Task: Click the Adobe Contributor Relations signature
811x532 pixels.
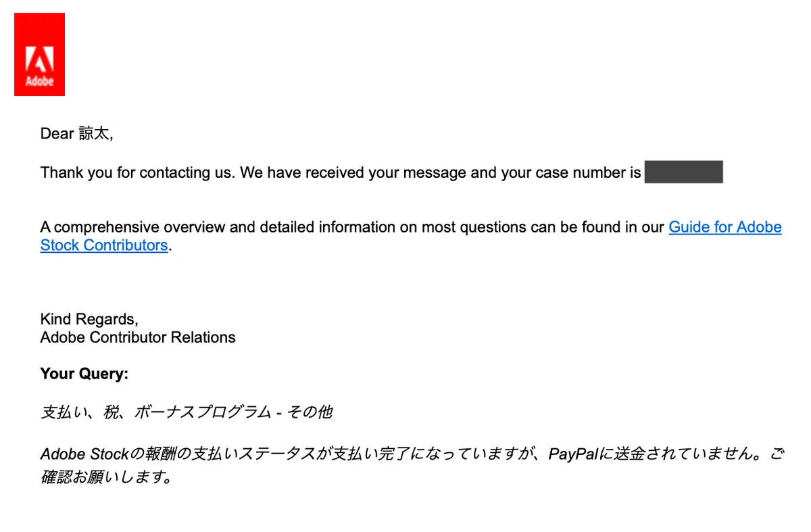Action: point(138,337)
